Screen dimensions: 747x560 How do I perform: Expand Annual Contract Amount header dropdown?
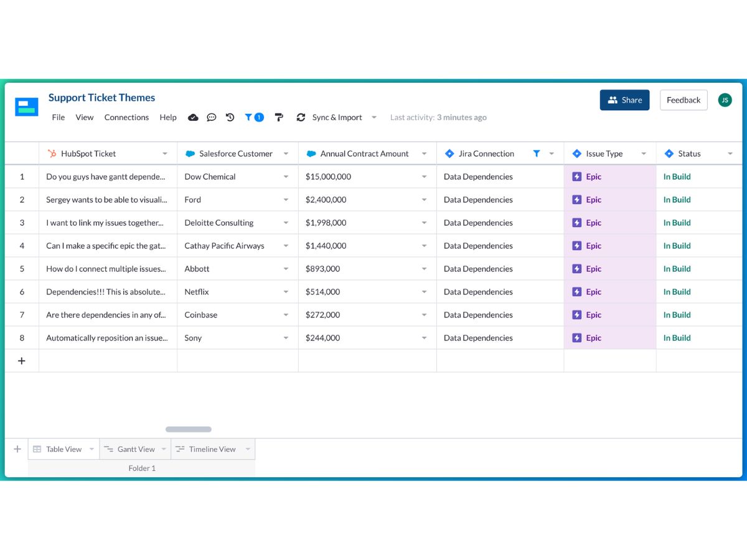click(425, 154)
